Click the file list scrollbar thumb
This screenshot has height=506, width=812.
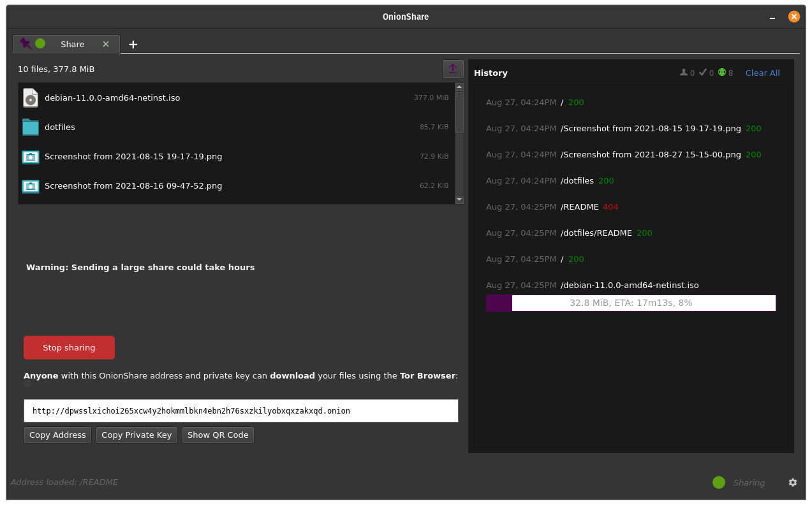459,112
